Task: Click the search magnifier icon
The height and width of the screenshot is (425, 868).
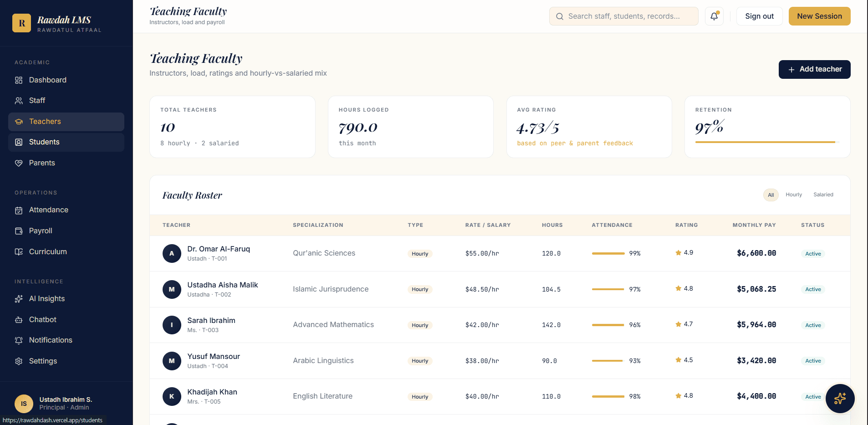Action: click(560, 16)
